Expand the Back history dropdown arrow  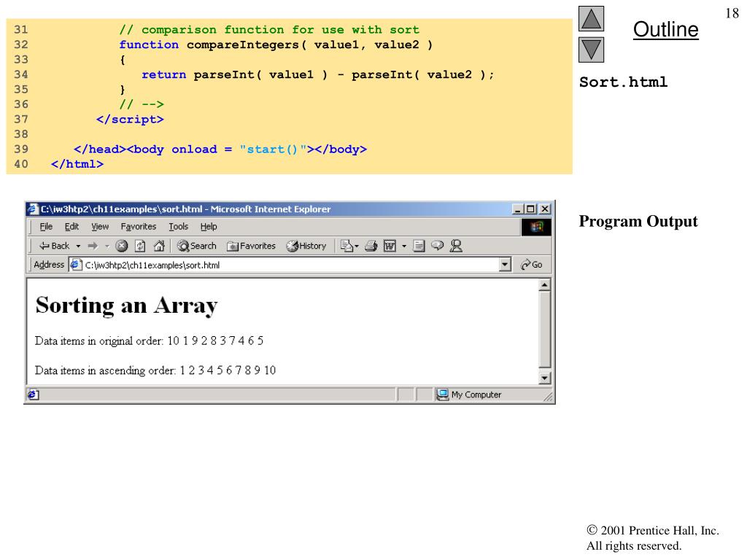(x=78, y=246)
